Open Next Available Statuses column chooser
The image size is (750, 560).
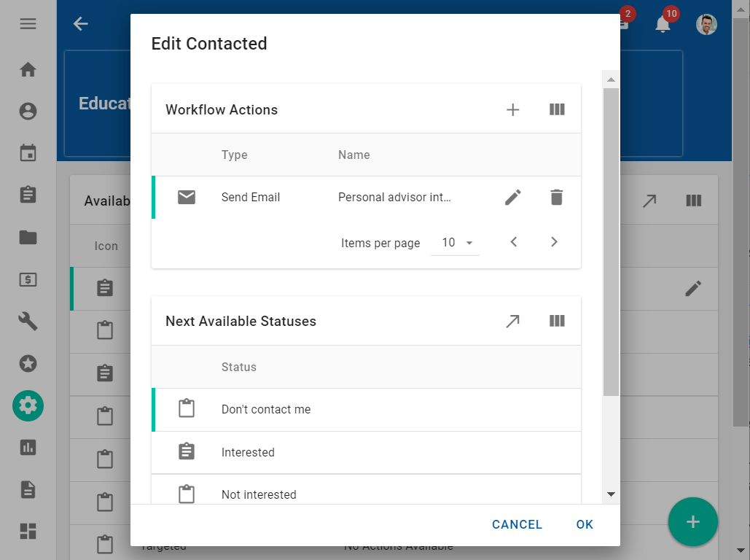[557, 322]
